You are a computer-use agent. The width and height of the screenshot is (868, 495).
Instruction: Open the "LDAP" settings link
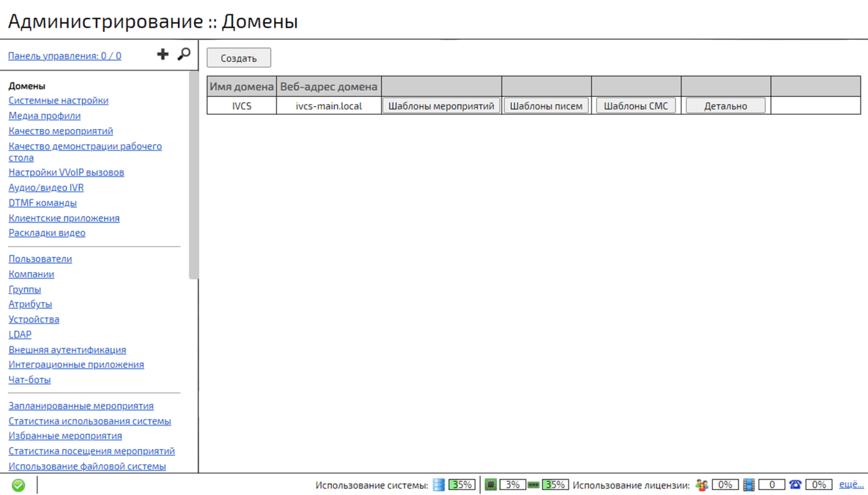click(x=20, y=335)
